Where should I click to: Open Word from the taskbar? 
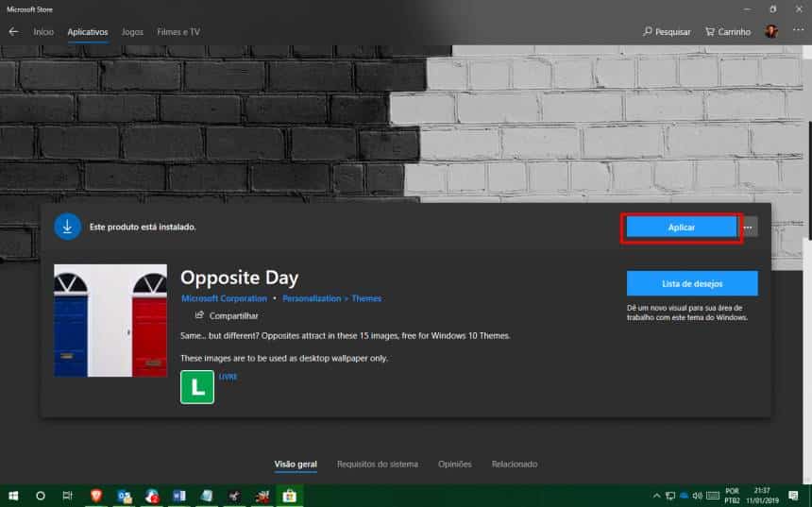(x=179, y=496)
